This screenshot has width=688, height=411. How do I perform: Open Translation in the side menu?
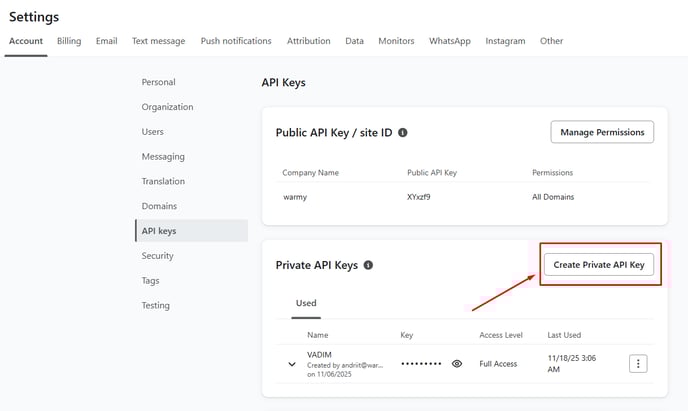coord(164,181)
